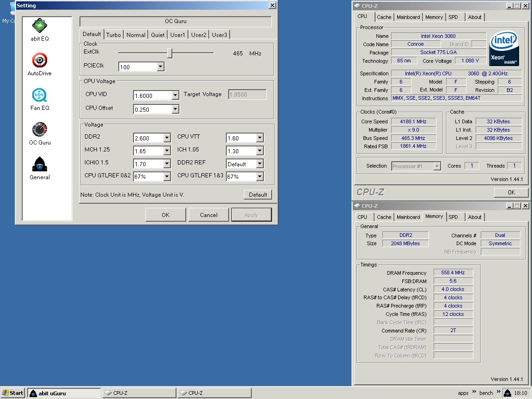Click the Core Speed value 4188.1 MHz

coord(413,121)
